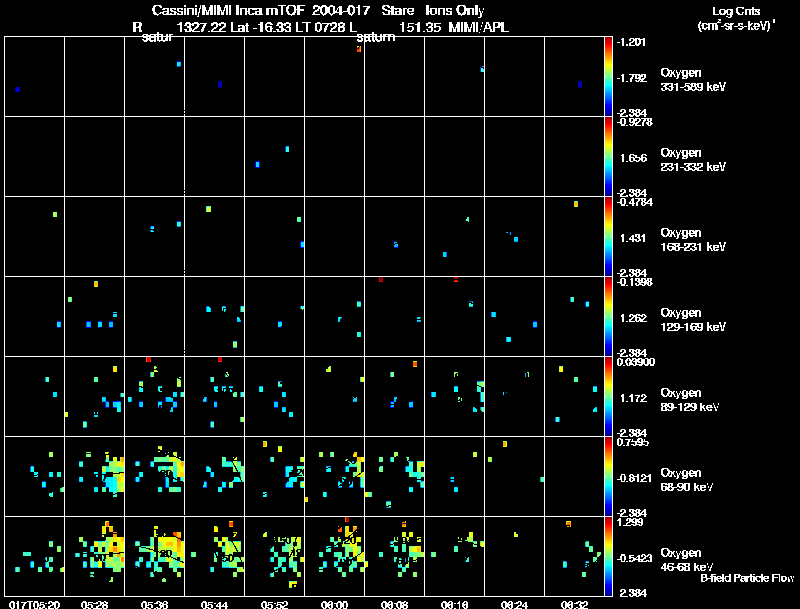The image size is (800, 609).
Task: Click the '017T05:20' time axis label
Action: pos(34,604)
